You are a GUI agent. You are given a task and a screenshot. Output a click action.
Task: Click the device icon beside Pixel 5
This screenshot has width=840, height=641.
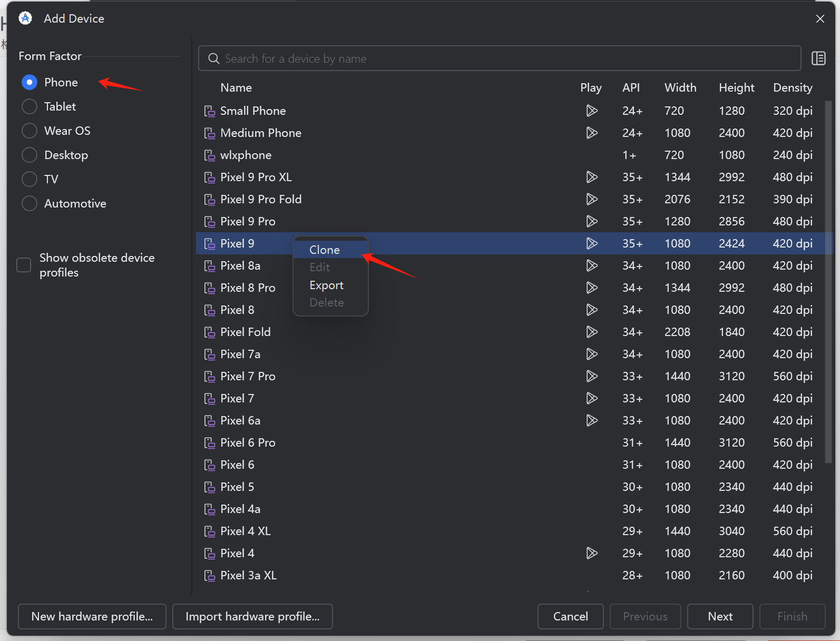[210, 487]
